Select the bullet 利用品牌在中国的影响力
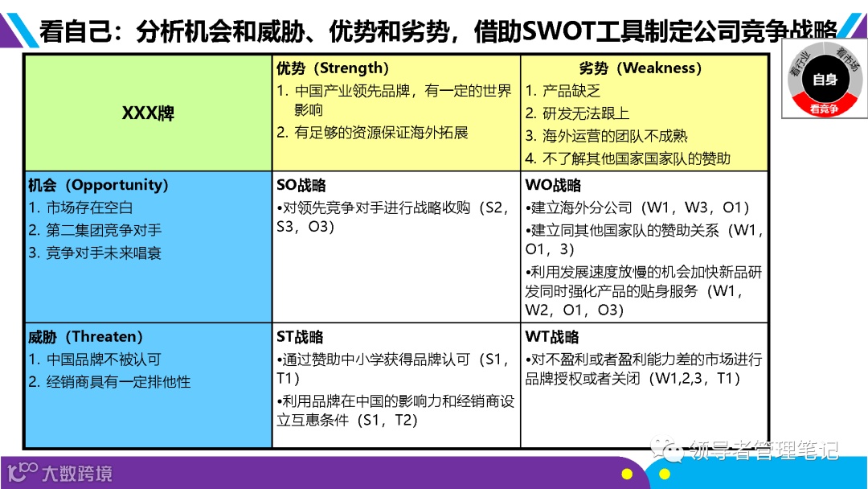This screenshot has height=489, width=868. pyautogui.click(x=395, y=410)
